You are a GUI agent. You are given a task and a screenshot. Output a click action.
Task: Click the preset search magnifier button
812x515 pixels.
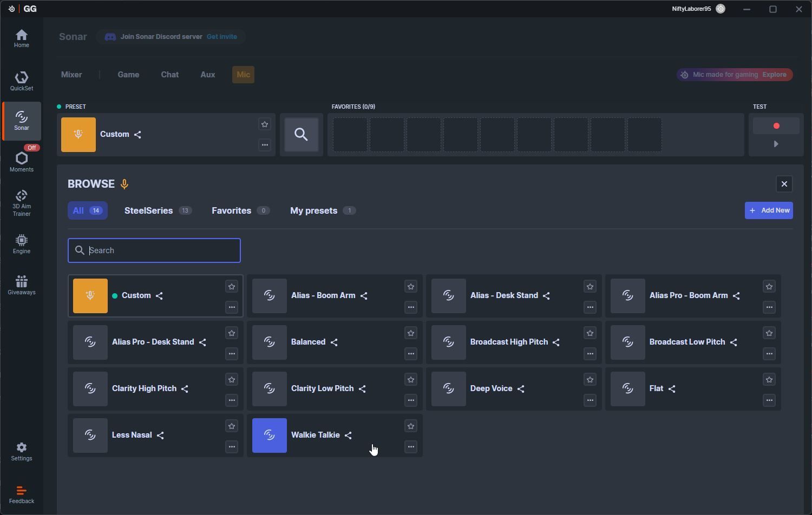point(302,134)
